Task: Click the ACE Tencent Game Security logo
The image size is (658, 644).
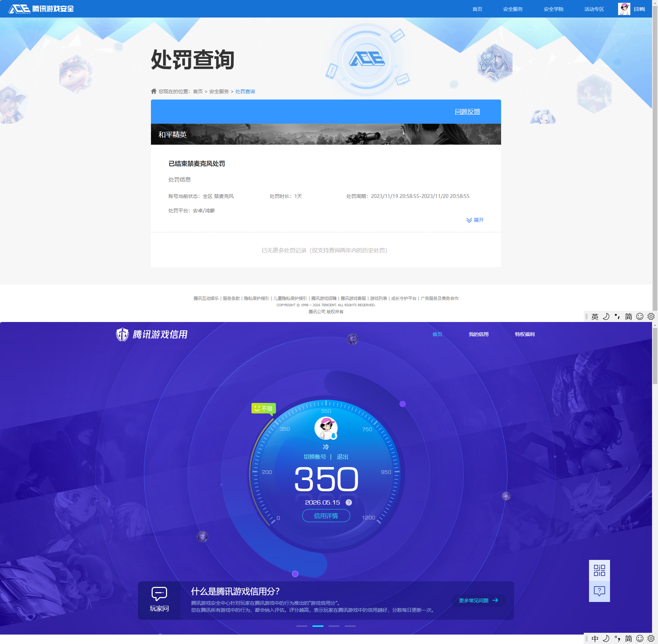Action: point(41,9)
